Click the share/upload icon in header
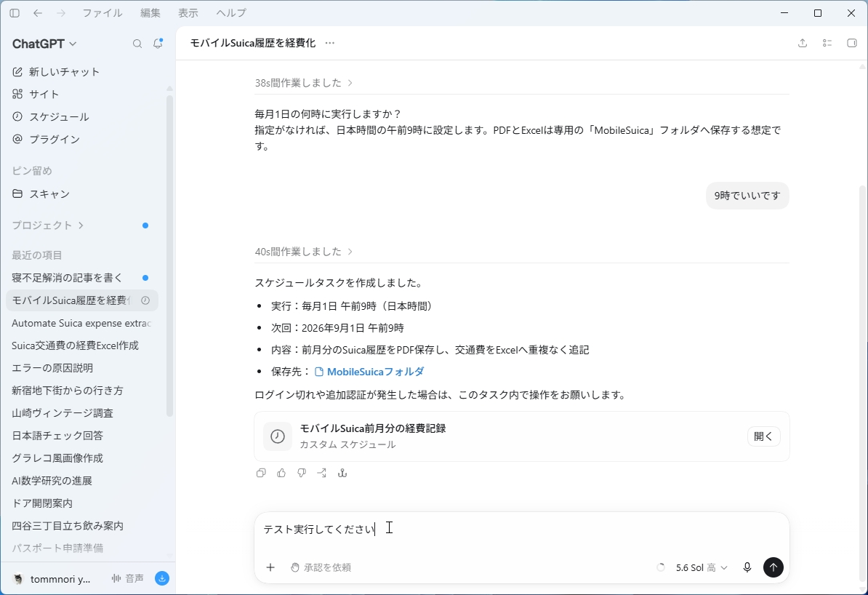868x595 pixels. (x=802, y=43)
